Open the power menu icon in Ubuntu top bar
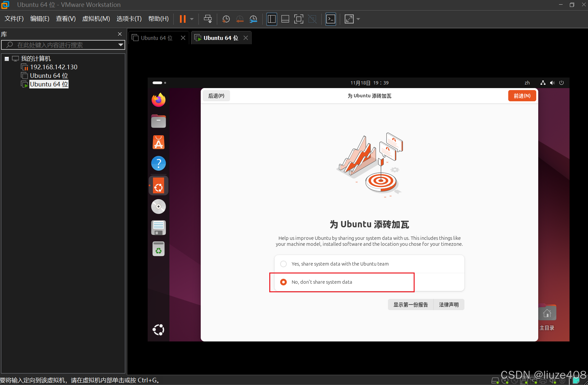 click(562, 83)
